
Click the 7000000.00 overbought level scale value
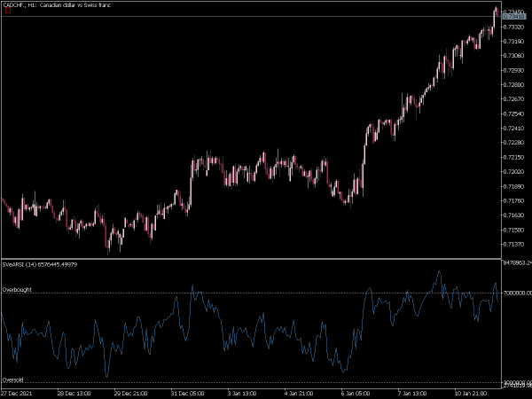click(x=518, y=293)
